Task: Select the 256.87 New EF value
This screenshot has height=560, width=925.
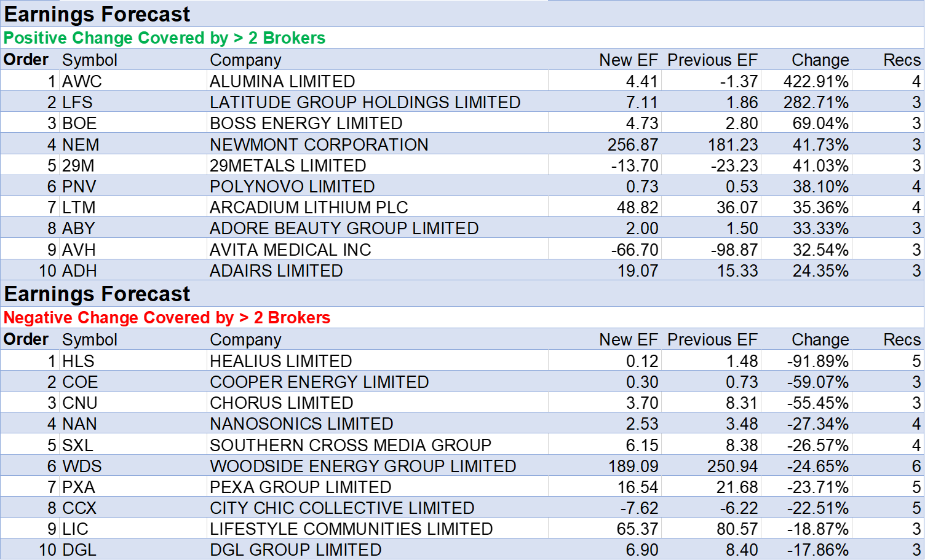Action: 632,144
